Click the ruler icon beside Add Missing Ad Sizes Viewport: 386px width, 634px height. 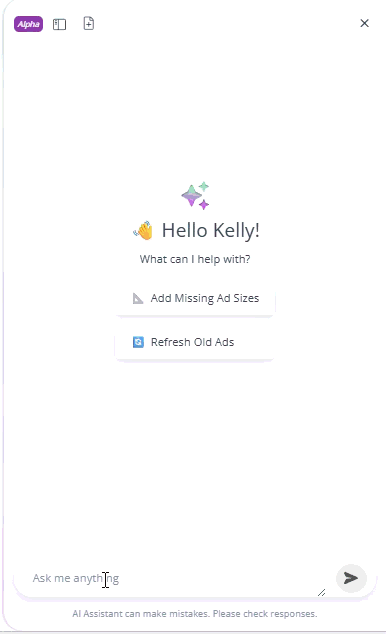138,298
